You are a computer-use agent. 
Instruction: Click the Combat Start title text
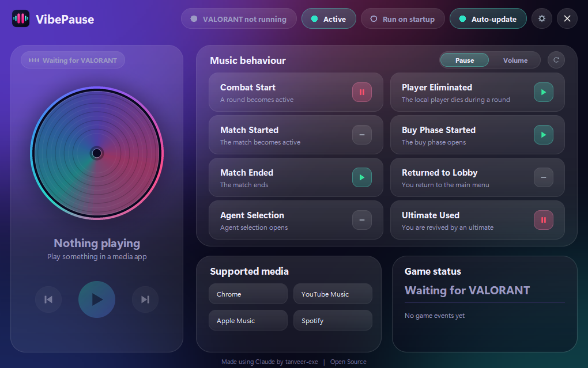pyautogui.click(x=248, y=88)
